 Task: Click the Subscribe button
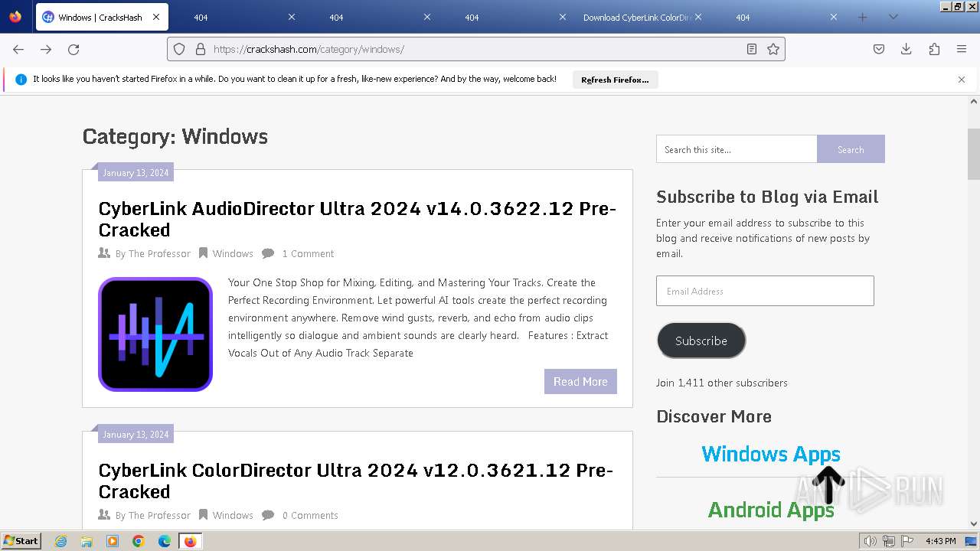pos(701,341)
